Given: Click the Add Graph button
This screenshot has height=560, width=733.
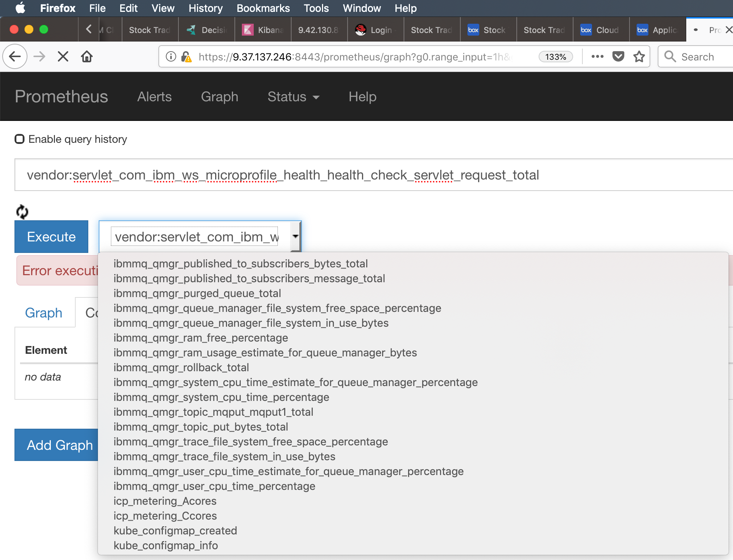Looking at the screenshot, I should tap(59, 445).
